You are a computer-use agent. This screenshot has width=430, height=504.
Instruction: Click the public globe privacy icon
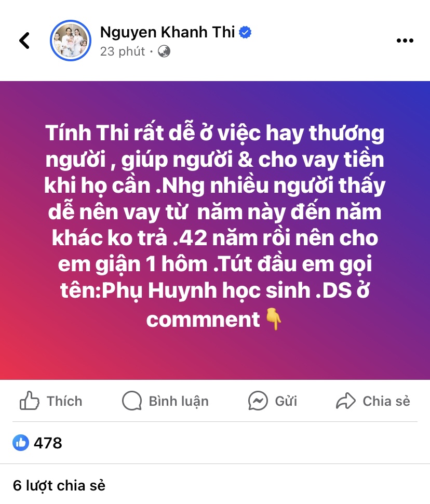[x=164, y=51]
